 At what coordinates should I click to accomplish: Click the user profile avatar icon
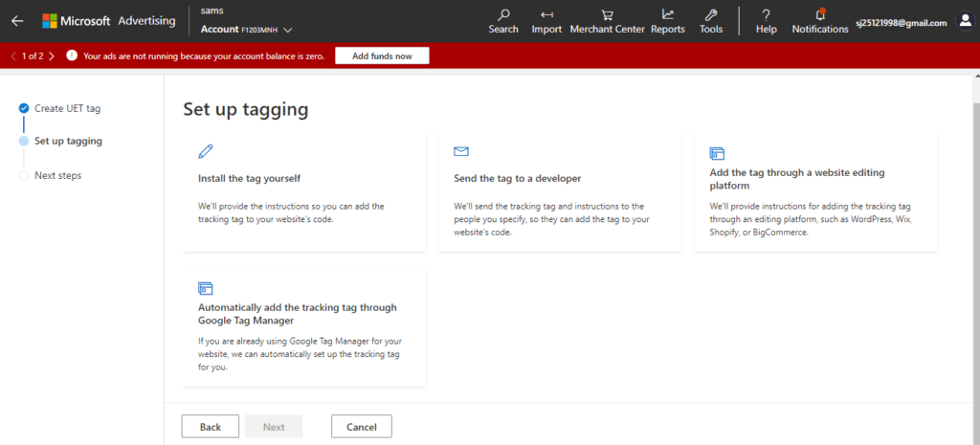[x=965, y=21]
